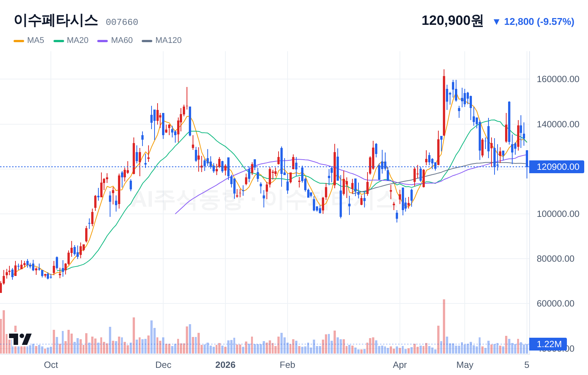Click the ticker code 007660

[x=122, y=22]
